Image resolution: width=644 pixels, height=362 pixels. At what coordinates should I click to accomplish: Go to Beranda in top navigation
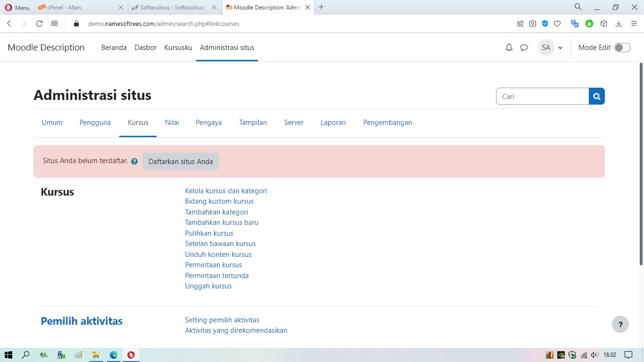click(x=114, y=48)
